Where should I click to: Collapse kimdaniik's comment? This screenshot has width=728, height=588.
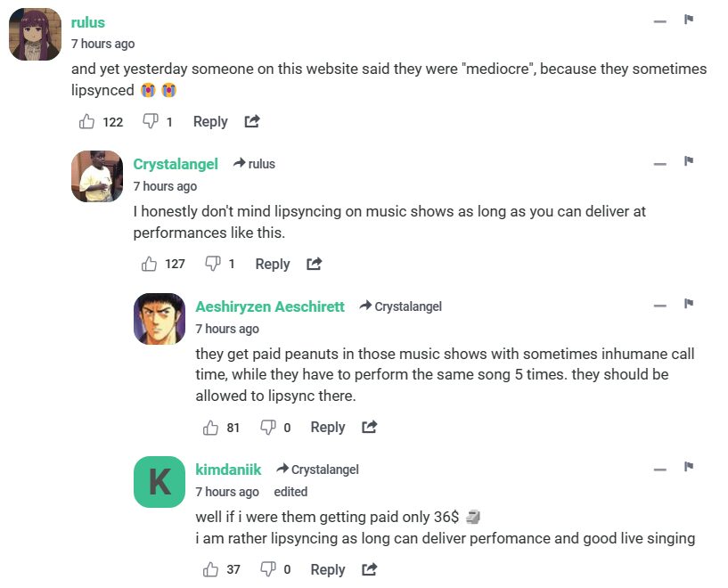pyautogui.click(x=660, y=470)
